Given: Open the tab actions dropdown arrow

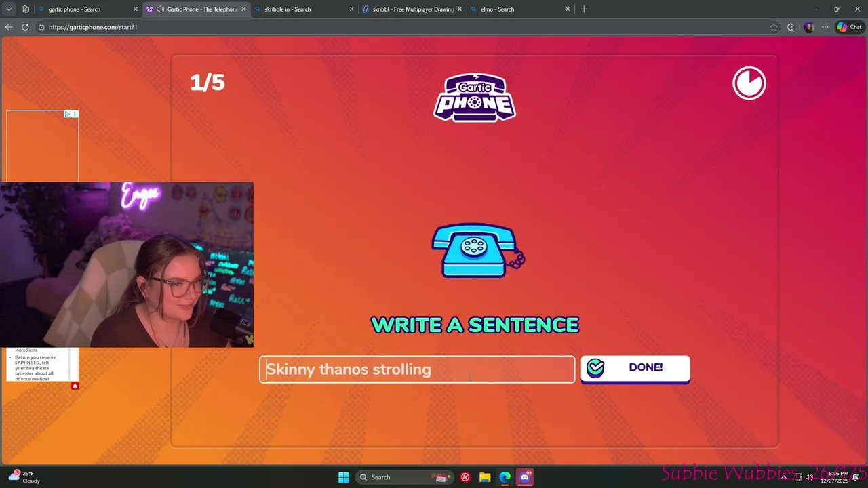Looking at the screenshot, I should pos(9,9).
